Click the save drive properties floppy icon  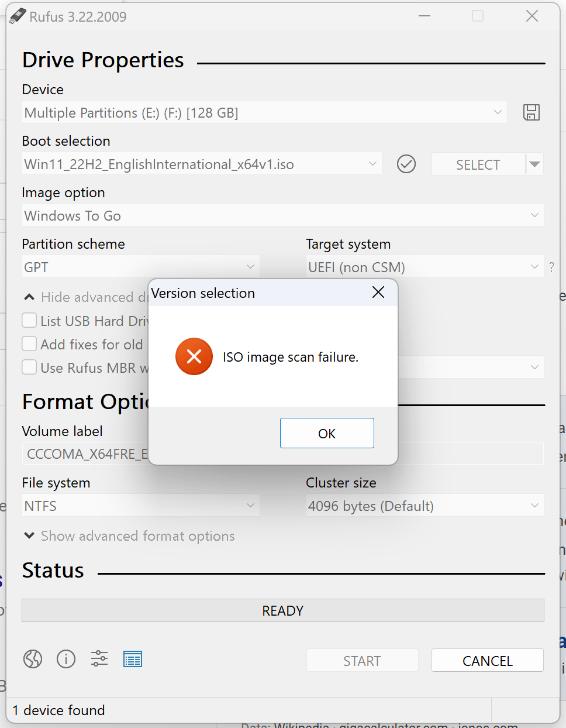click(x=531, y=112)
